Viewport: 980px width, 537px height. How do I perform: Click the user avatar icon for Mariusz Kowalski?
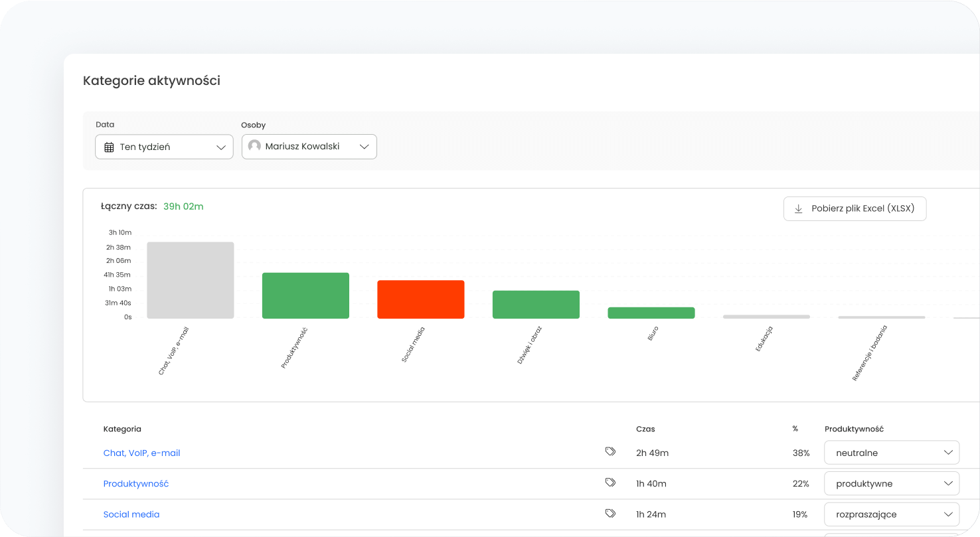click(254, 146)
